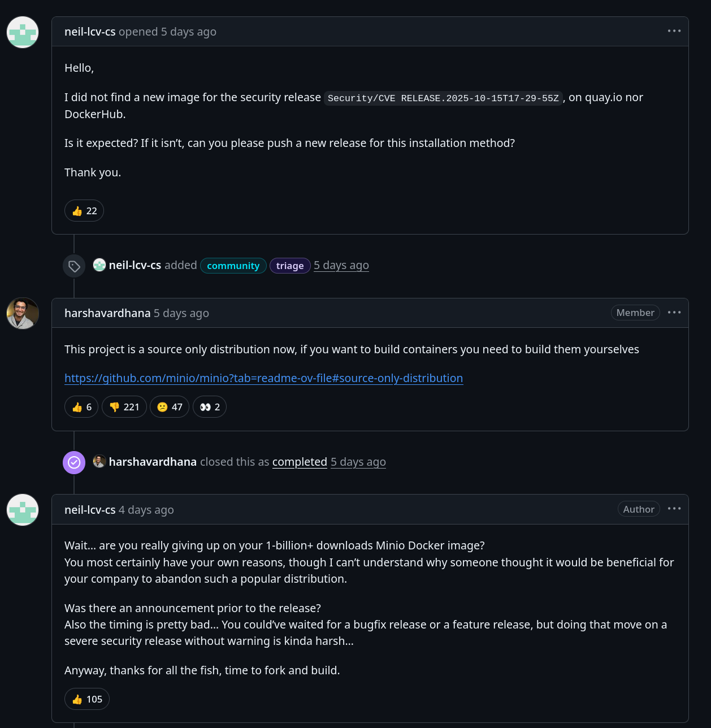Toggle thumbs down reaction with 221 votes
711x728 pixels.
coord(124,407)
